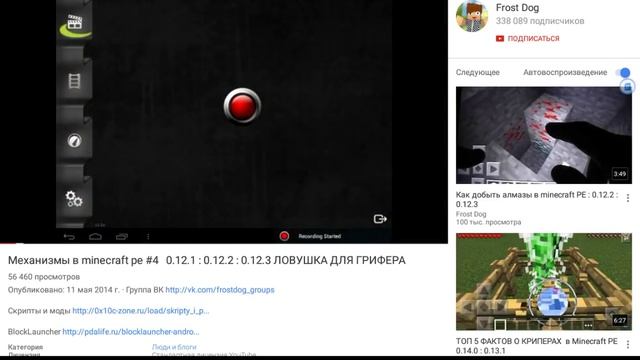Open 'ТОП 5 ФАКТОВ О КРИПЕРАХ' title

(537, 346)
